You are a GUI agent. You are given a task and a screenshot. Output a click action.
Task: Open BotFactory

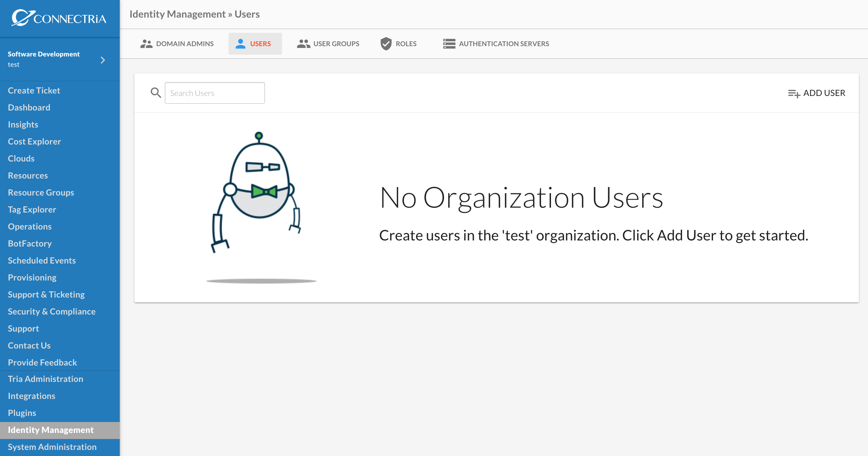(x=30, y=243)
